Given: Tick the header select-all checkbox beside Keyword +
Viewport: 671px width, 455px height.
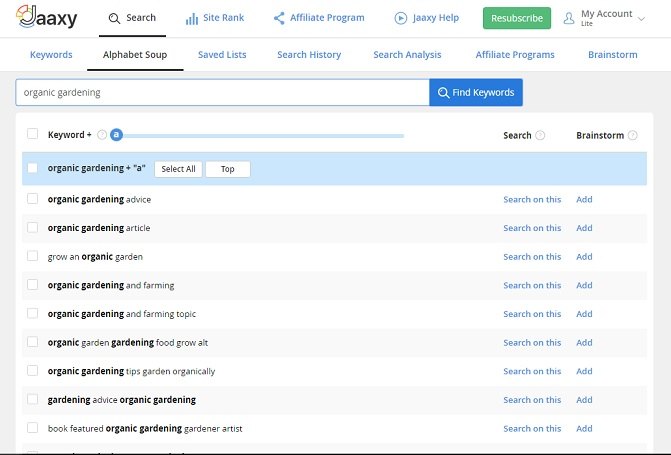Looking at the screenshot, I should tap(33, 134).
